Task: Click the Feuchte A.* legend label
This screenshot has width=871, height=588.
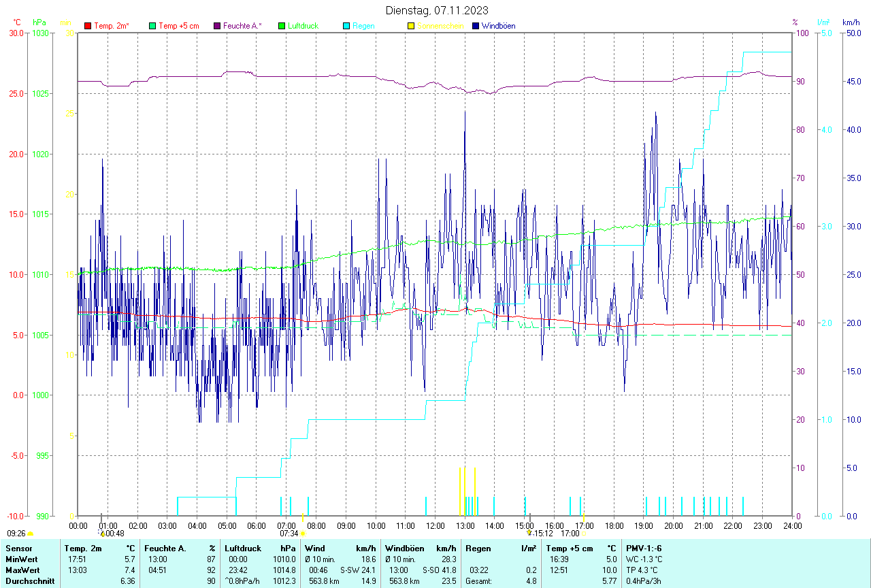Action: [242, 26]
